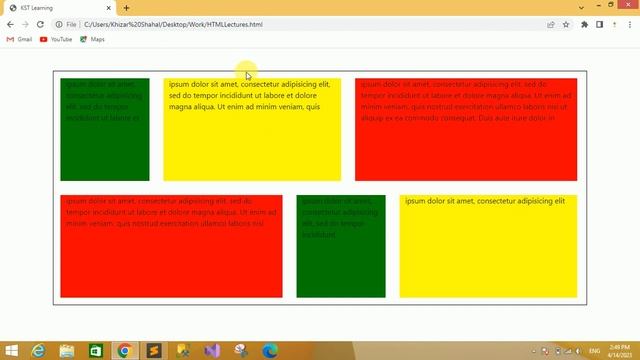Open the Python icon on taskbar
Image resolution: width=640 pixels, height=360 pixels.
[x=183, y=351]
